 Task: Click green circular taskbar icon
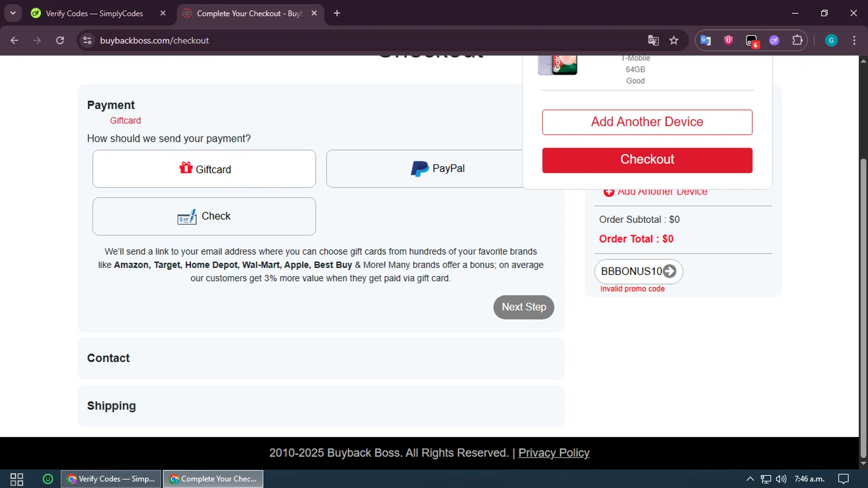[48, 479]
